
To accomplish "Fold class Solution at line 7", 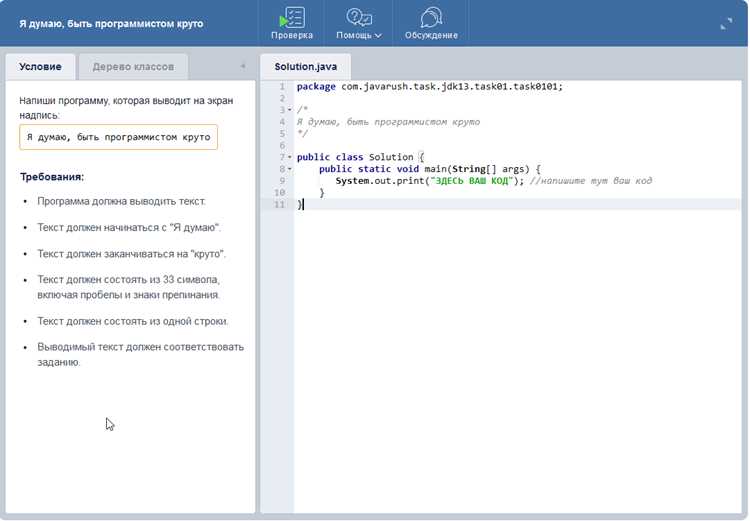I will coord(289,157).
